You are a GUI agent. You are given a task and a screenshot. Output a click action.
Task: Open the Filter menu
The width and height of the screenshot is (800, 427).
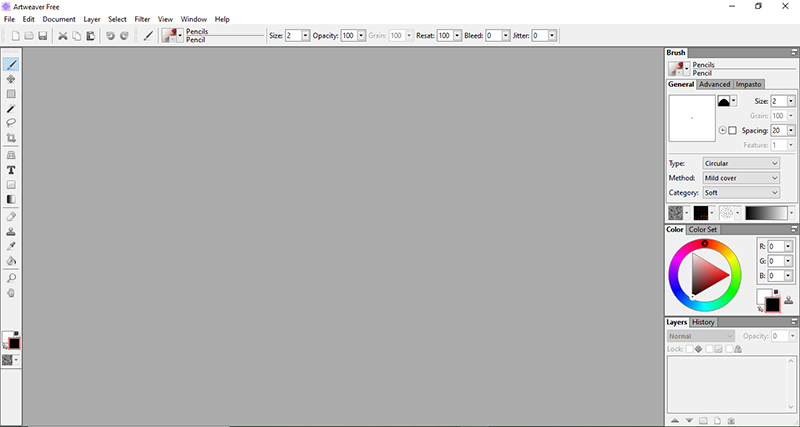click(x=142, y=19)
